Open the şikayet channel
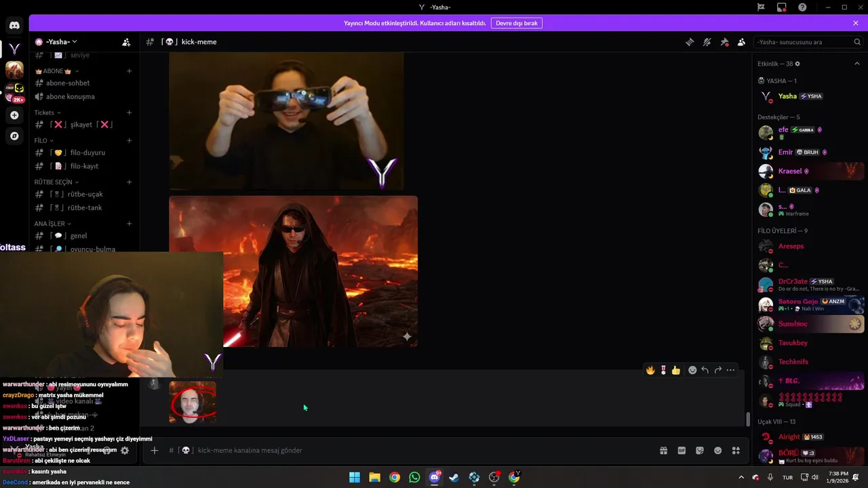Image resolution: width=868 pixels, height=488 pixels. 83,125
